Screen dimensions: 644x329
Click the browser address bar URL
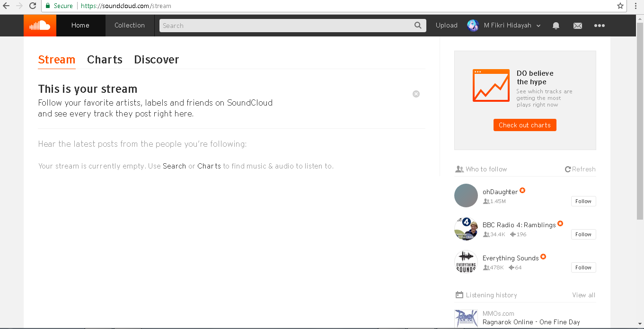[126, 6]
